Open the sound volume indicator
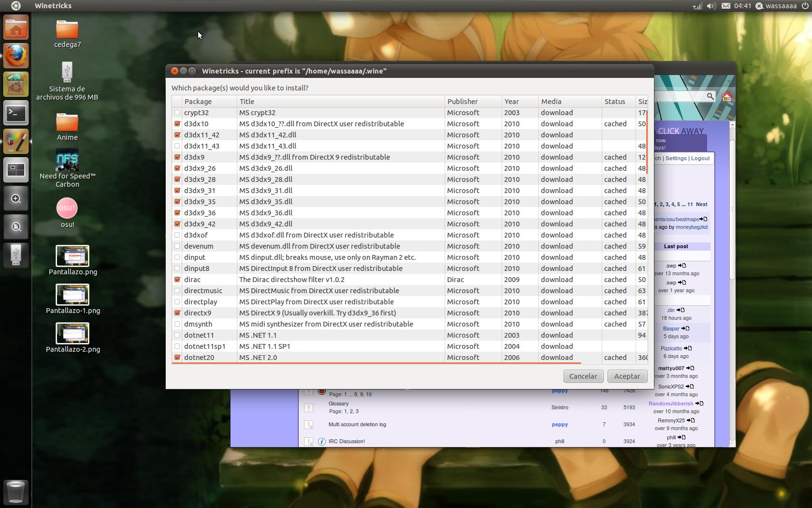The height and width of the screenshot is (508, 812). pos(711,6)
